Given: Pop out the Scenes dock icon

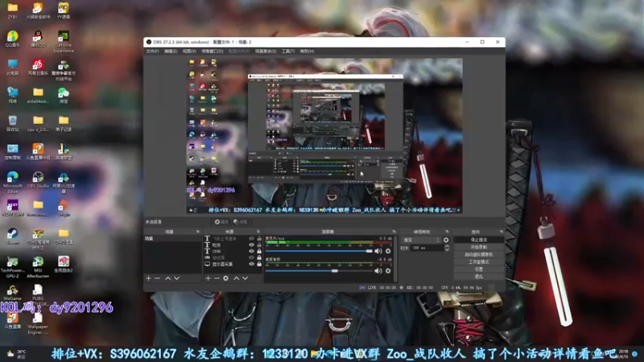Looking at the screenshot, I should pyautogui.click(x=197, y=232).
